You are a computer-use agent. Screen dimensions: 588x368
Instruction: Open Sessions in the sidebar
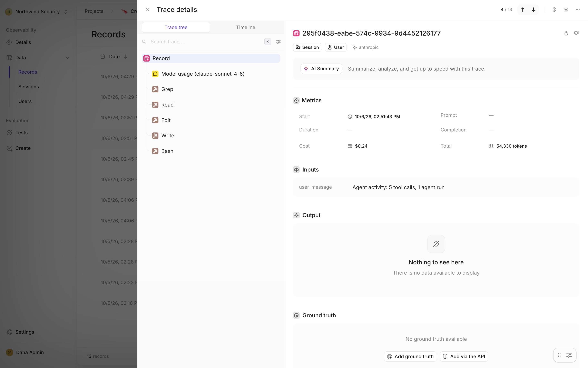click(29, 87)
